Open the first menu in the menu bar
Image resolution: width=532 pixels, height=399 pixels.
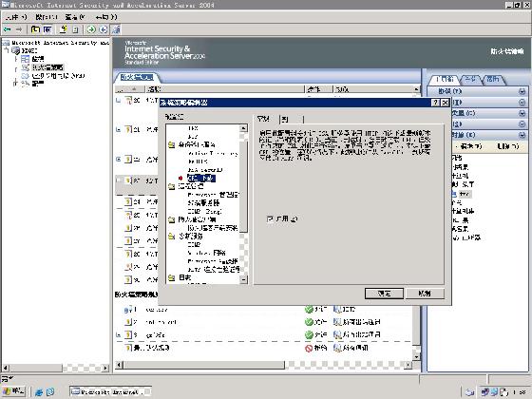coord(15,17)
